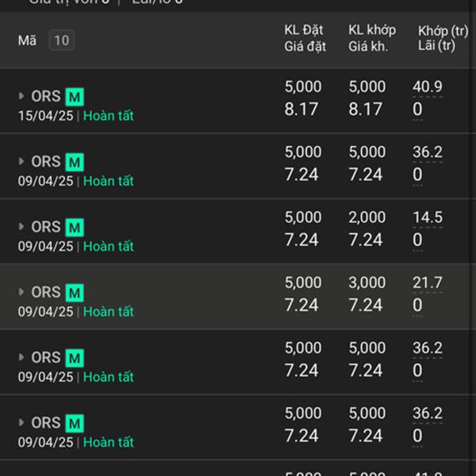The height and width of the screenshot is (476, 476).
Task: Click the M badge on the highlighted 3,000-matched order
Action: [x=75, y=293]
